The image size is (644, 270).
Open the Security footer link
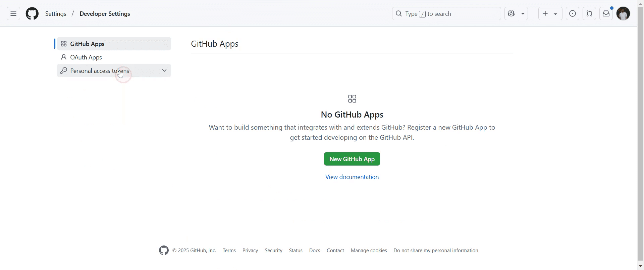click(x=273, y=251)
